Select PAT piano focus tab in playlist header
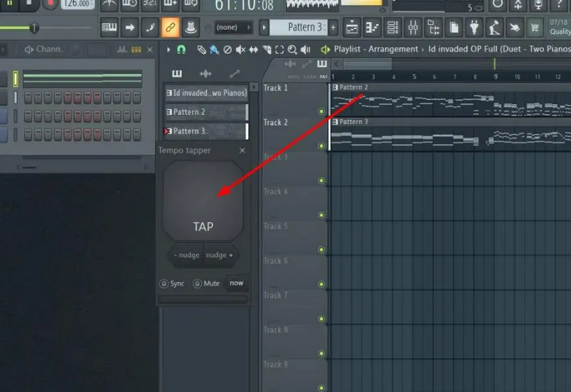571x392 pixels. tap(322, 64)
